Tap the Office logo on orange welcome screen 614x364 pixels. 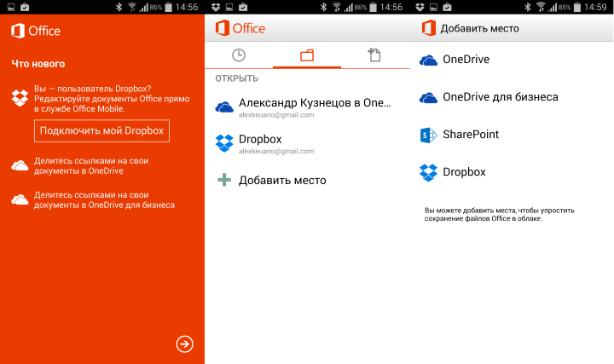[36, 31]
